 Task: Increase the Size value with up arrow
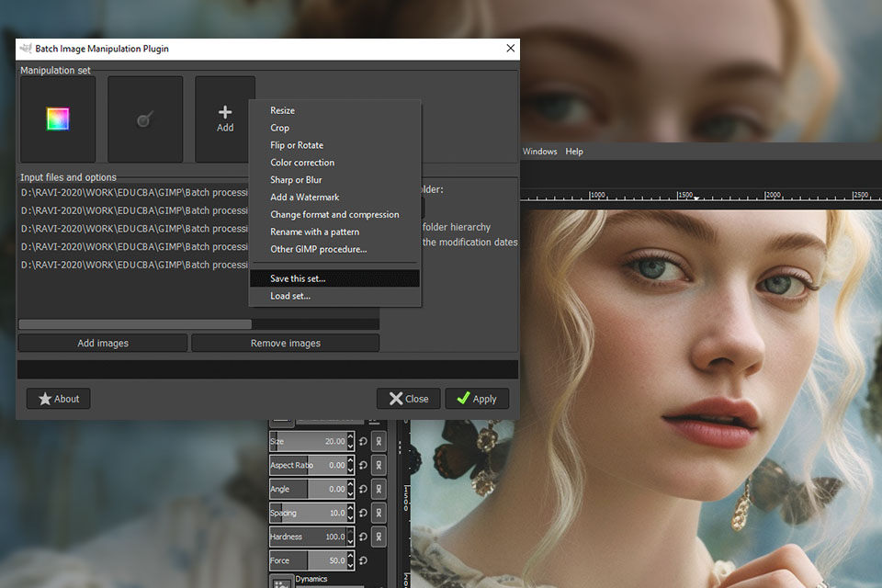pos(350,436)
